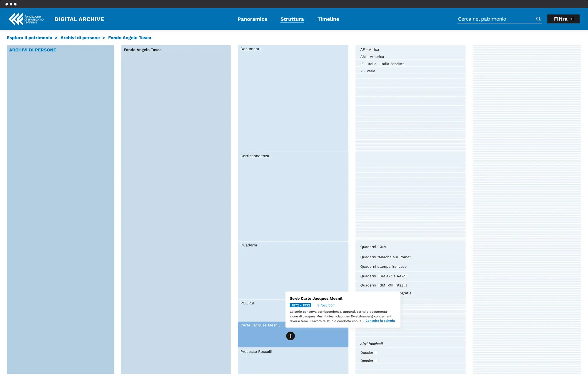Open the Timeline tab
This screenshot has width=588, height=380.
[x=328, y=19]
